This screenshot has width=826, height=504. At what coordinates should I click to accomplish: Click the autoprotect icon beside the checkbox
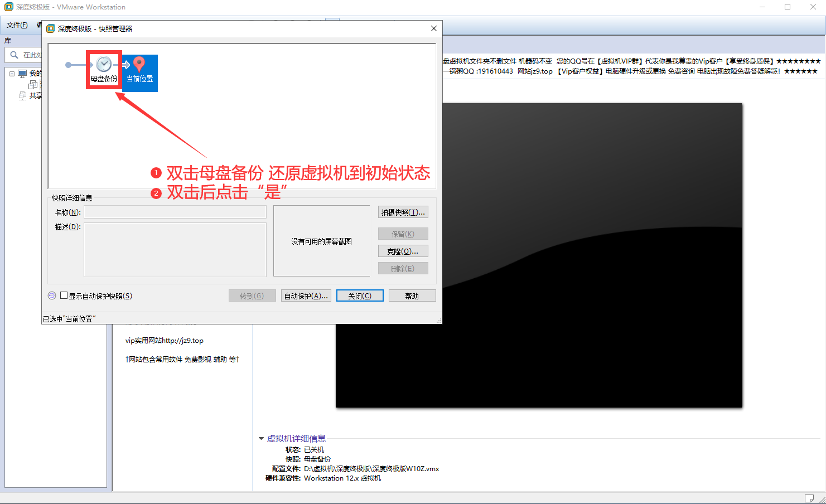coord(52,295)
